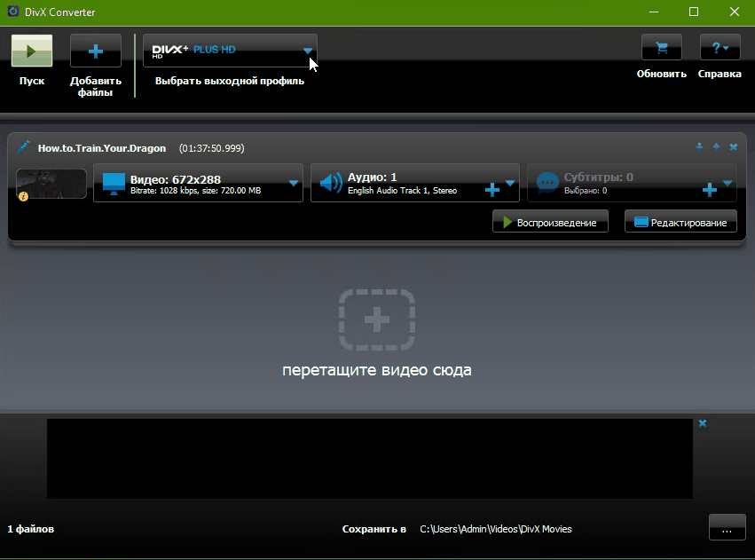
Task: Start conversion with the Пуск play icon
Action: coord(32,51)
